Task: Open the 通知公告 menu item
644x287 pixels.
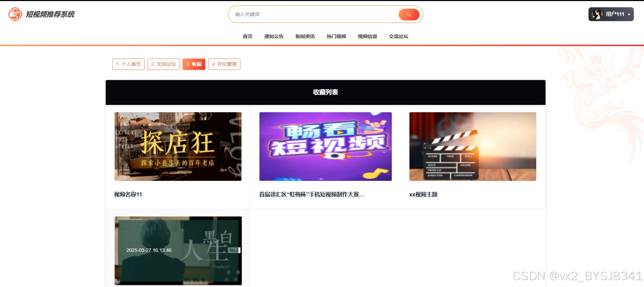Action: 274,37
